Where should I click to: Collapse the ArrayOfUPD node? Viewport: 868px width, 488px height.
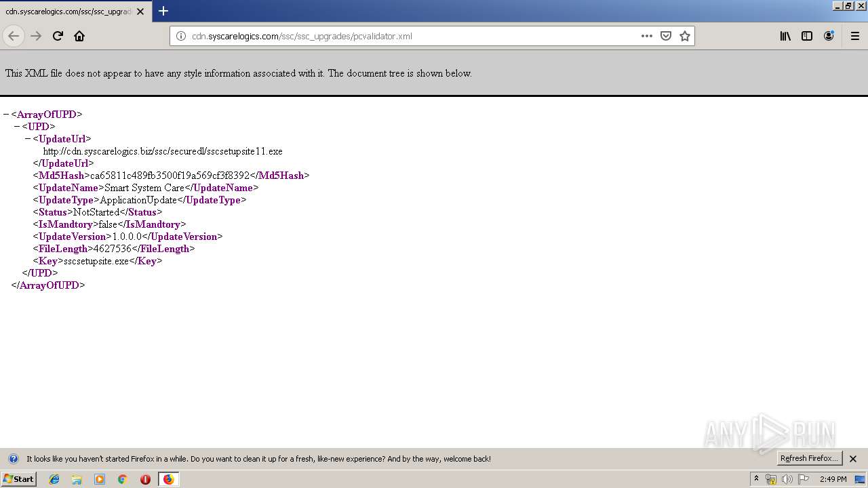[x=6, y=115]
